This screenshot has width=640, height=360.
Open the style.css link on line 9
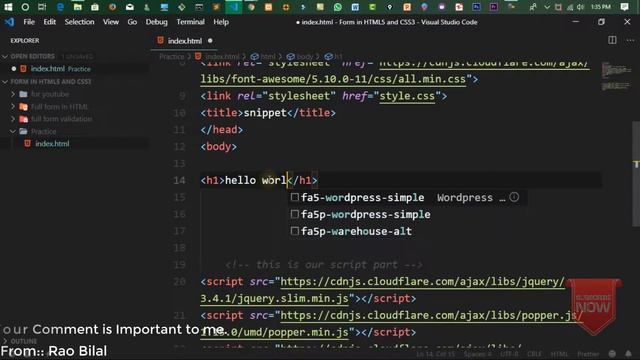(x=407, y=96)
